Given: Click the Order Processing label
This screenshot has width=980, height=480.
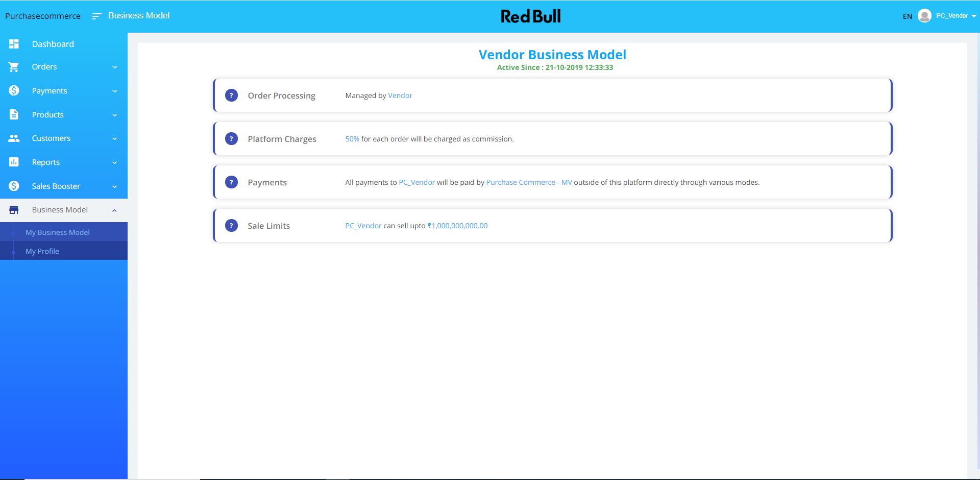Looking at the screenshot, I should tap(281, 95).
